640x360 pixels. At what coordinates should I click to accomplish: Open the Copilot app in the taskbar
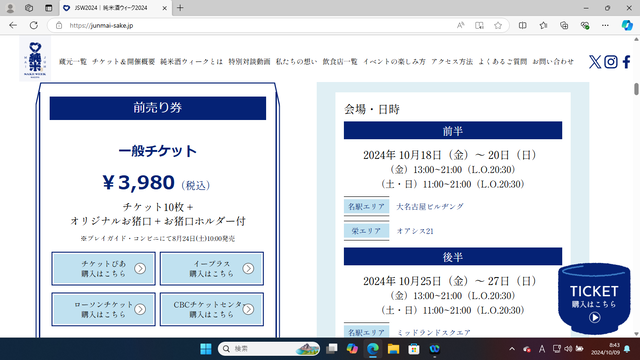pyautogui.click(x=352, y=349)
